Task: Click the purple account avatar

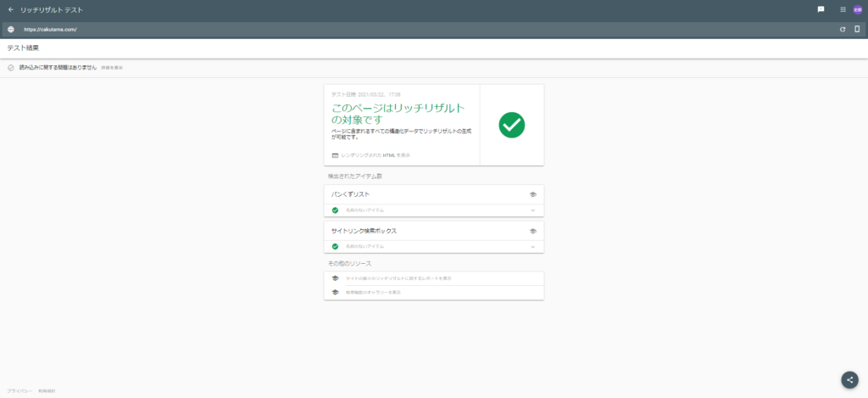Action: click(x=858, y=9)
